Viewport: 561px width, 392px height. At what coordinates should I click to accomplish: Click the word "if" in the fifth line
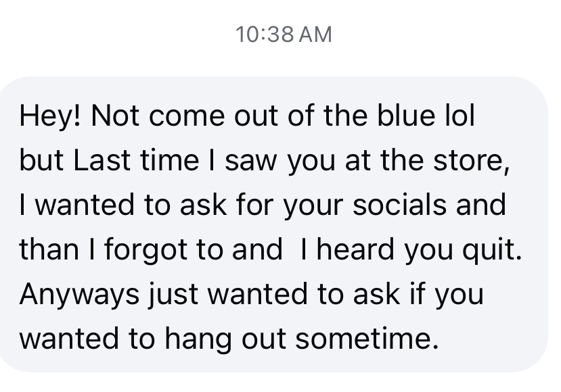[x=418, y=294]
